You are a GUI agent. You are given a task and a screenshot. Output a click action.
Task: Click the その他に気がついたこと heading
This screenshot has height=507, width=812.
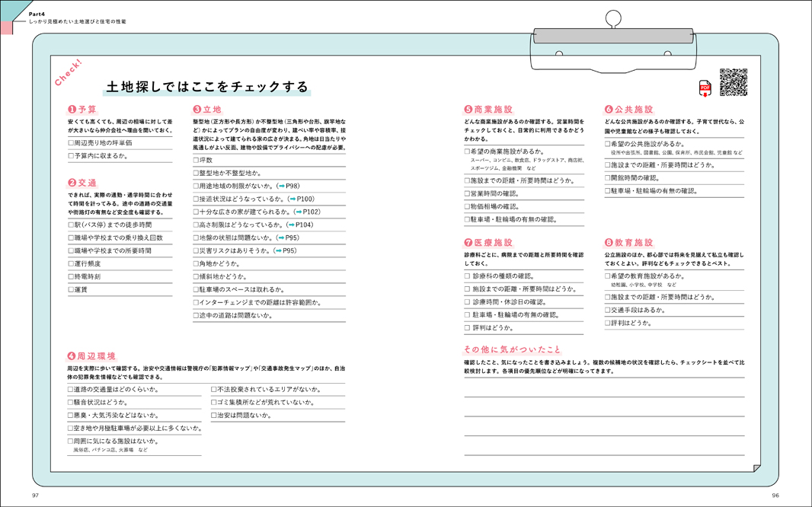click(512, 349)
